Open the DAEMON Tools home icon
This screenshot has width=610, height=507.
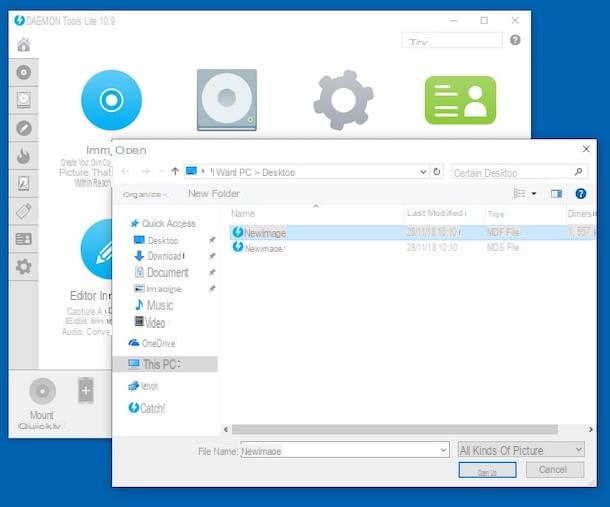pos(24,45)
